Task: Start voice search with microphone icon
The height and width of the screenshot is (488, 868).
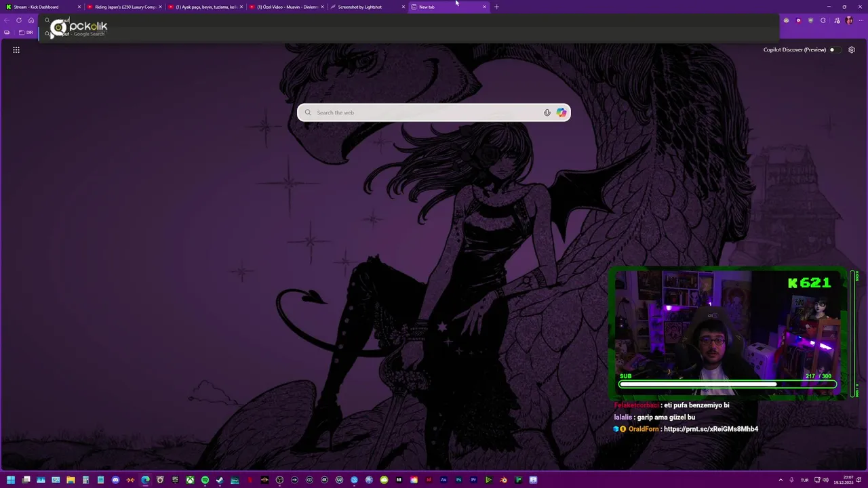Action: tap(547, 113)
